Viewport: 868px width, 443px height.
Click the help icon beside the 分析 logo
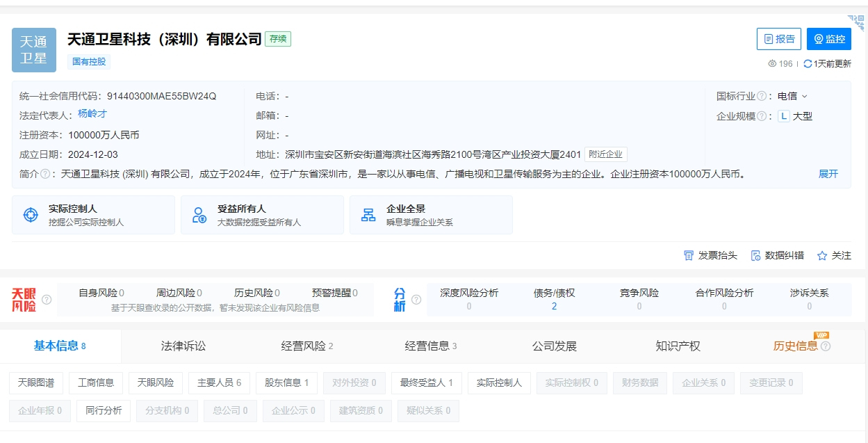(416, 300)
